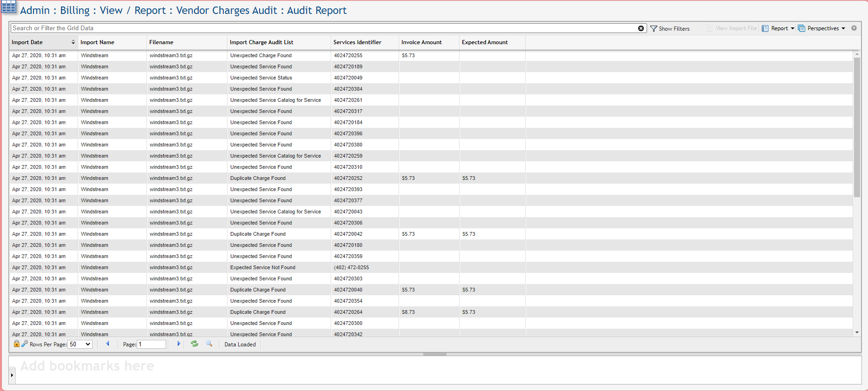Viewport: 868px width, 391px height.
Task: Click services identifier 4024720384
Action: [348, 89]
